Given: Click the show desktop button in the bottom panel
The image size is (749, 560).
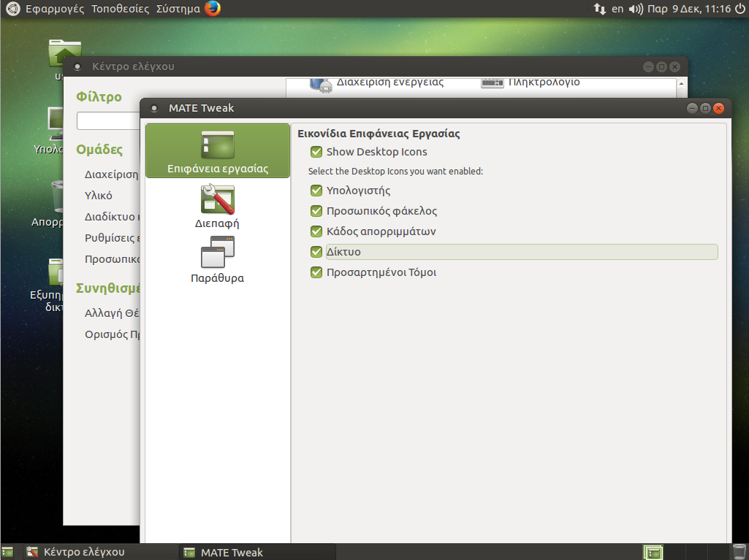Looking at the screenshot, I should point(7,552).
